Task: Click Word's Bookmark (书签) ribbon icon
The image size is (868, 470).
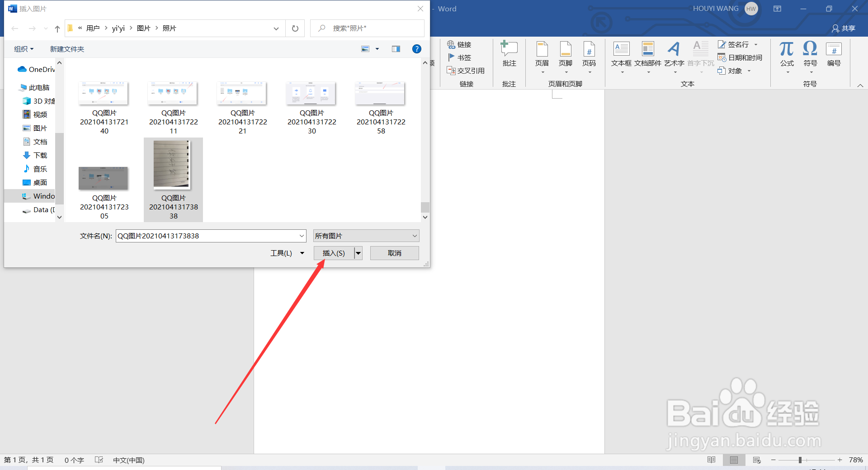Action: (x=459, y=57)
